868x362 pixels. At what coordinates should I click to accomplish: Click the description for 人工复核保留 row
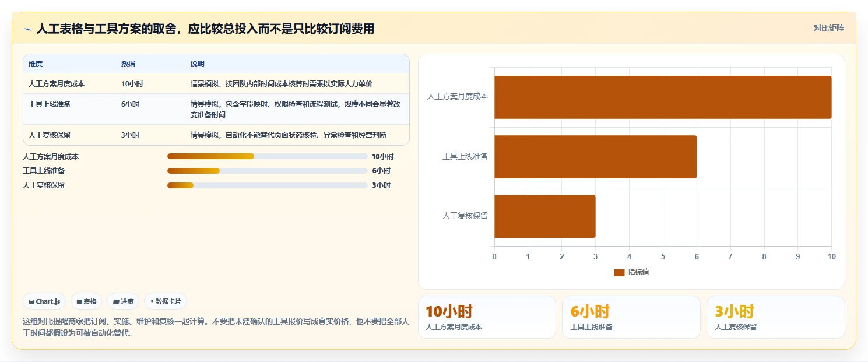tap(288, 135)
